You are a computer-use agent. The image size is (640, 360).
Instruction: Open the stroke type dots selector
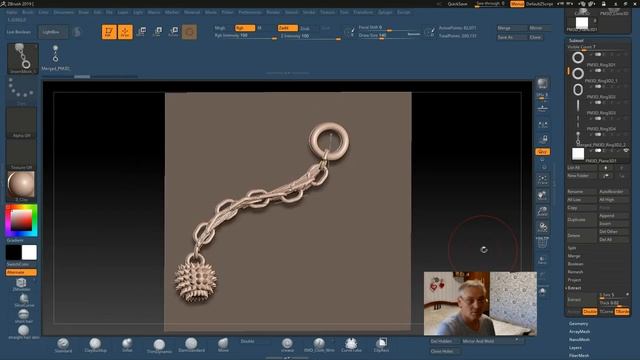21,90
